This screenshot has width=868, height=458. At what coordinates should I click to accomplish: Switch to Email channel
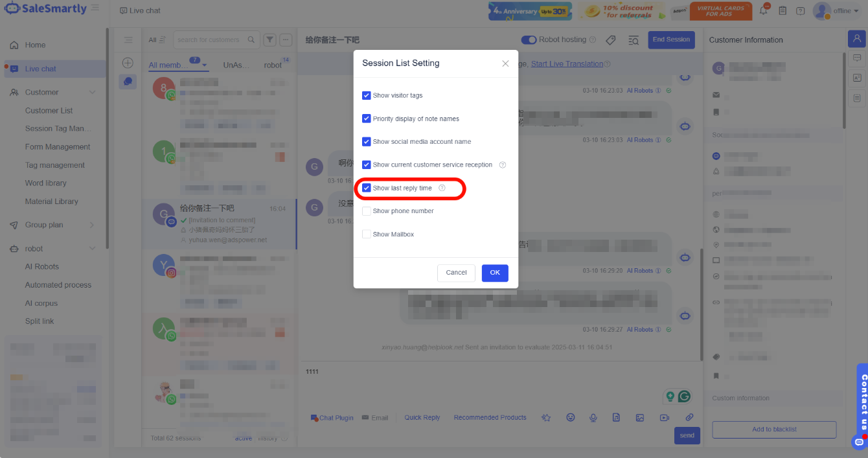point(375,418)
